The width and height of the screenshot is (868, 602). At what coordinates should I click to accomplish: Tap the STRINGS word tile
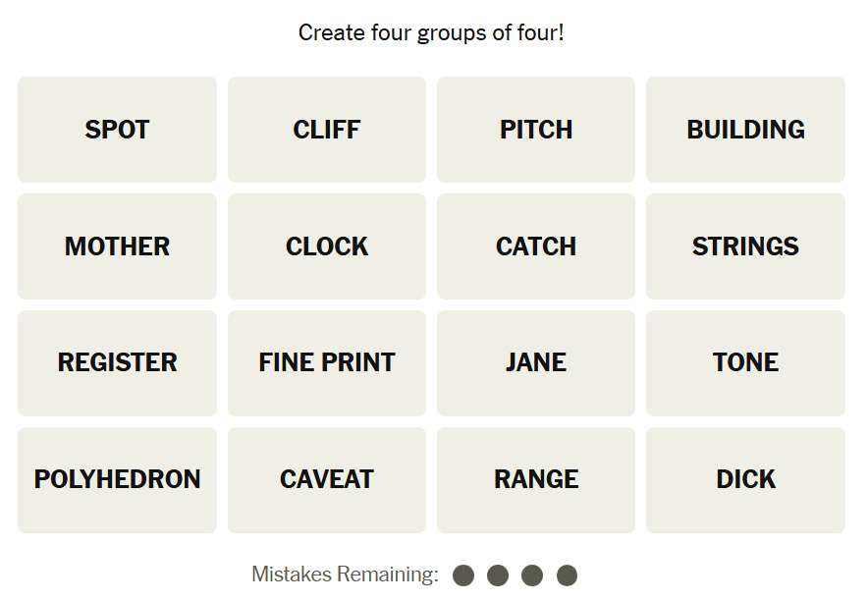point(745,246)
